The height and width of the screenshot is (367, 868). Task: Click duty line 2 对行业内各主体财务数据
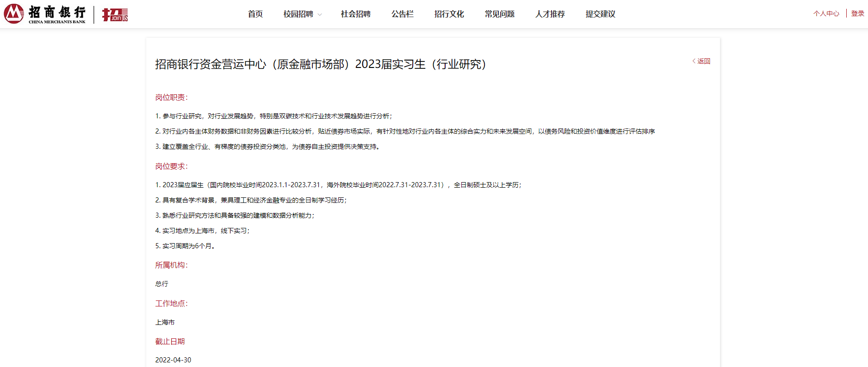pyautogui.click(x=405, y=131)
